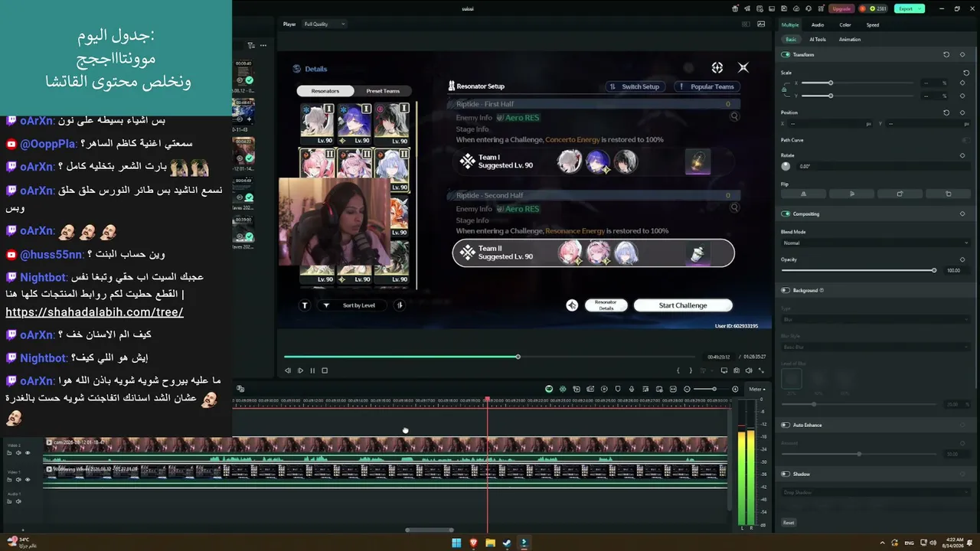Image resolution: width=980 pixels, height=551 pixels.
Task: Open the Export dropdown arrow
Action: pos(920,8)
